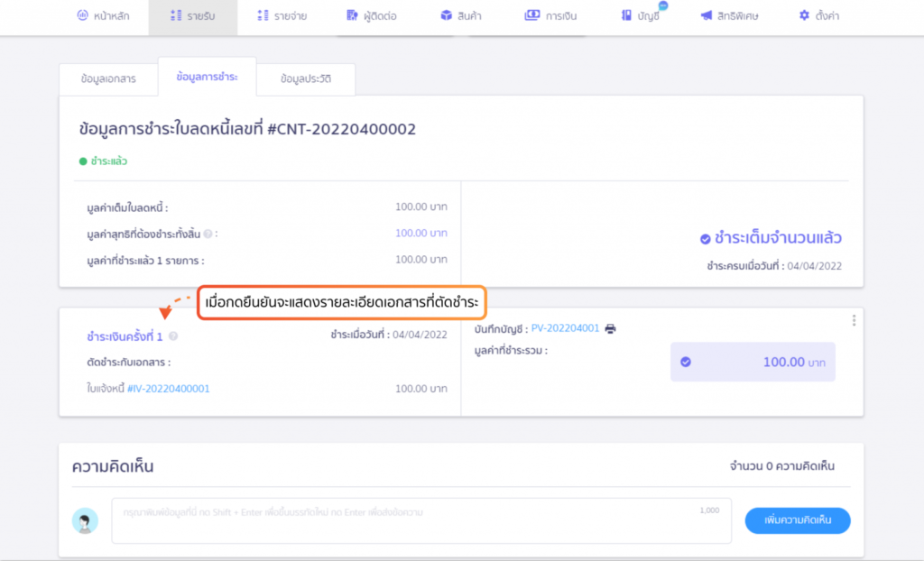Click the ความคิดเห็น section heading
This screenshot has width=924, height=561.
pos(113,466)
